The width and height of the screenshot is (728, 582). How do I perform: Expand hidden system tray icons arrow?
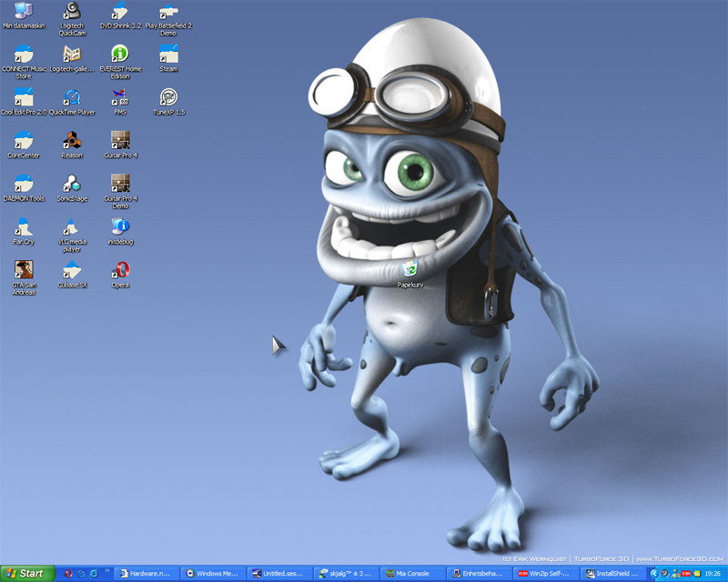(654, 574)
